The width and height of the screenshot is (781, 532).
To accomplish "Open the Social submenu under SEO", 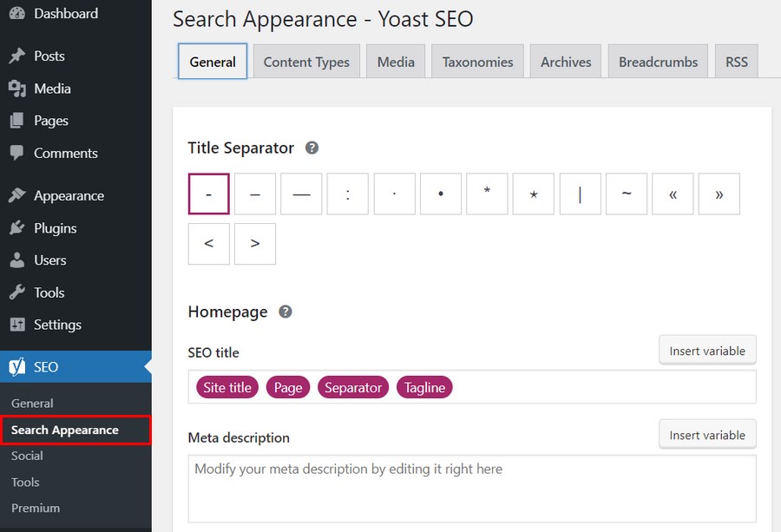I will (28, 456).
